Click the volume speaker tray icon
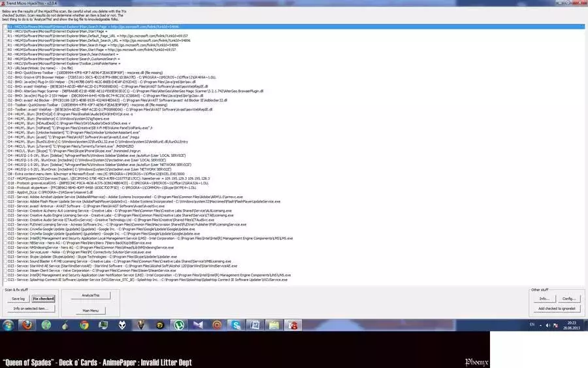 point(548,326)
